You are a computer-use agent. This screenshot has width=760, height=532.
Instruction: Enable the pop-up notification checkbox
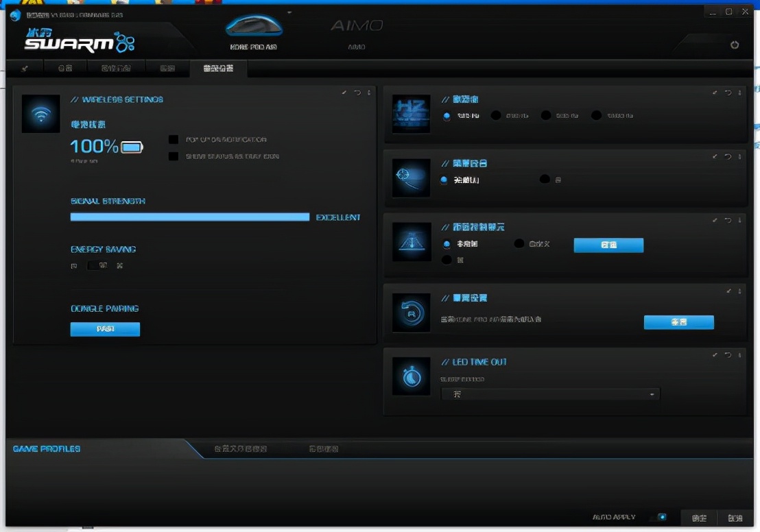(x=174, y=140)
